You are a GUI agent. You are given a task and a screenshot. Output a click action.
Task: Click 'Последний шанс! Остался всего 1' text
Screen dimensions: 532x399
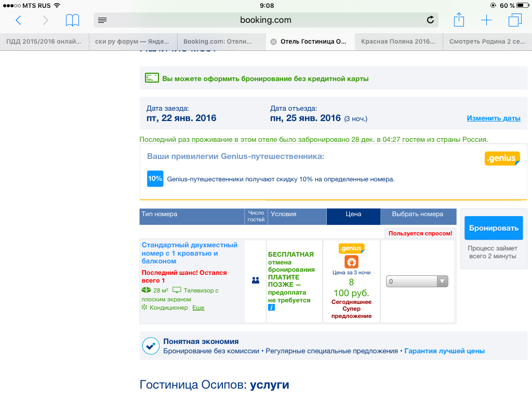(184, 276)
